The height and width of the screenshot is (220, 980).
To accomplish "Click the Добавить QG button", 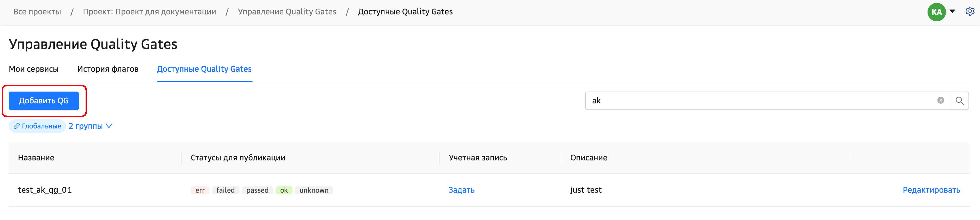I will [44, 101].
